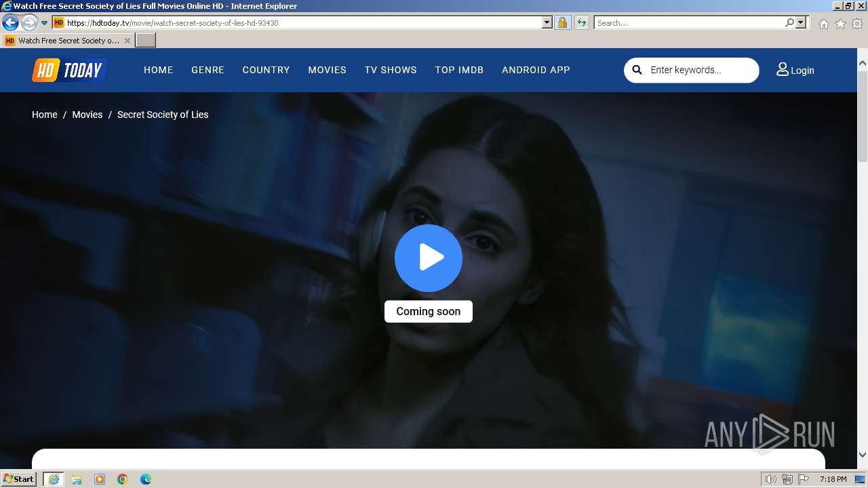
Task: Expand the address bar autocomplete dropdown
Action: point(547,22)
